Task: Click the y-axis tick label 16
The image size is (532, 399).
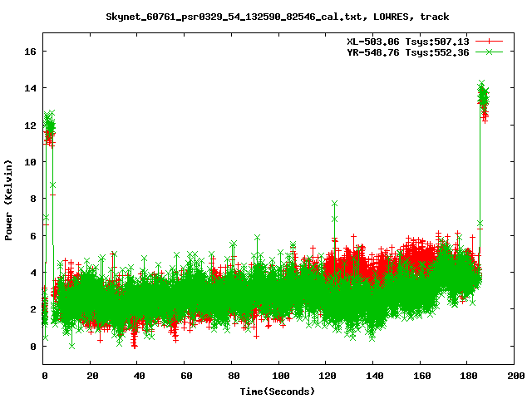Action: pos(30,52)
